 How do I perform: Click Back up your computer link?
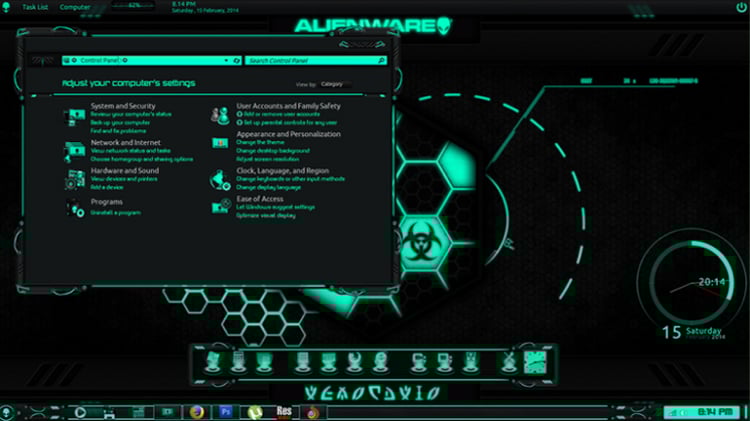click(x=121, y=122)
